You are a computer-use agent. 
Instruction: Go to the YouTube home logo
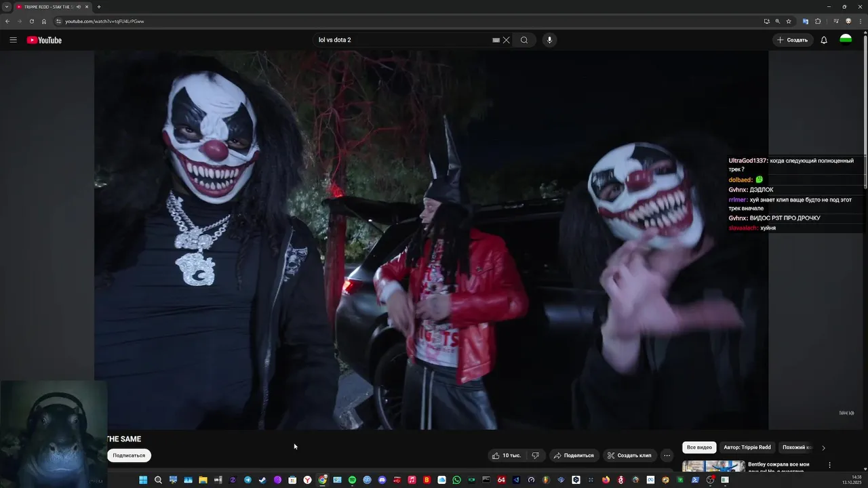[44, 40]
